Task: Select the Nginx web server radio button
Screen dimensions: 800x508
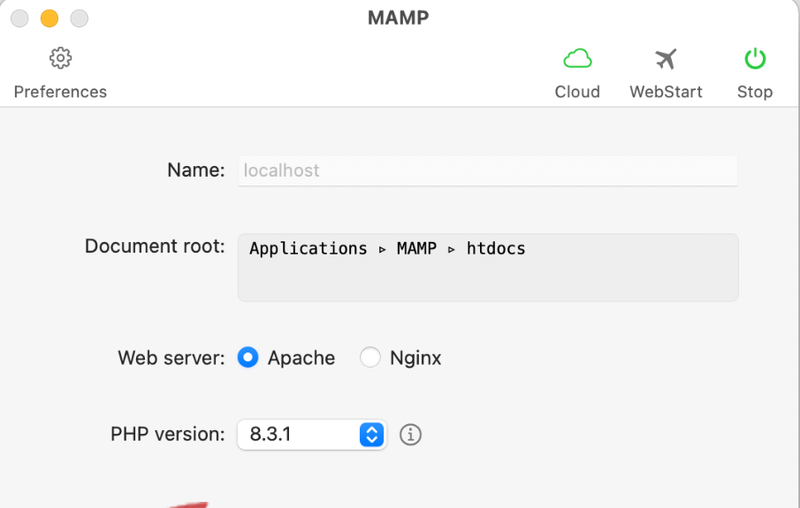Action: pyautogui.click(x=370, y=358)
